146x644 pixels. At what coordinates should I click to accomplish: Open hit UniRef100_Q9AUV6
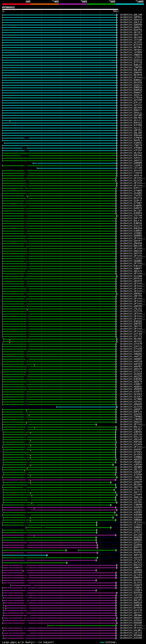tap(131, 72)
